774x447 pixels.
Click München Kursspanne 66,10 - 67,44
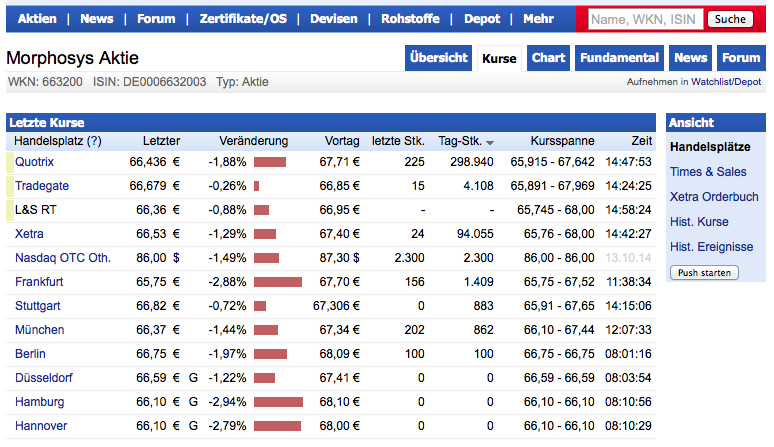tap(559, 330)
